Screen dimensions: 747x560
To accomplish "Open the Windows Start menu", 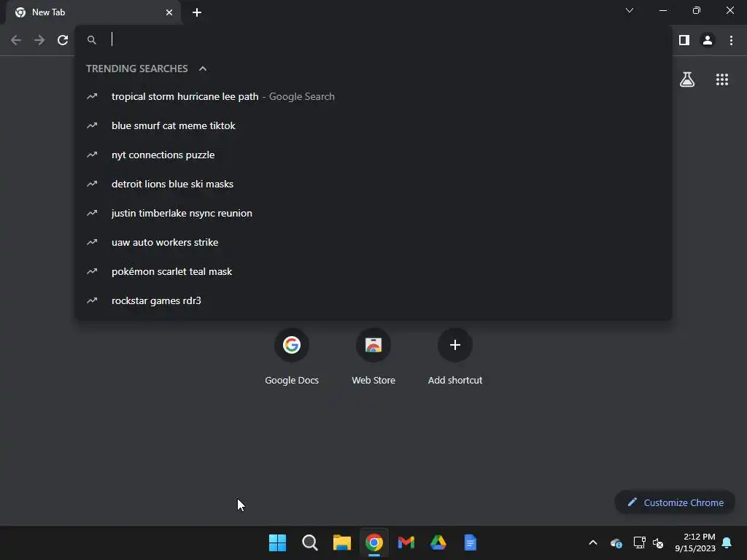I will coord(277,542).
